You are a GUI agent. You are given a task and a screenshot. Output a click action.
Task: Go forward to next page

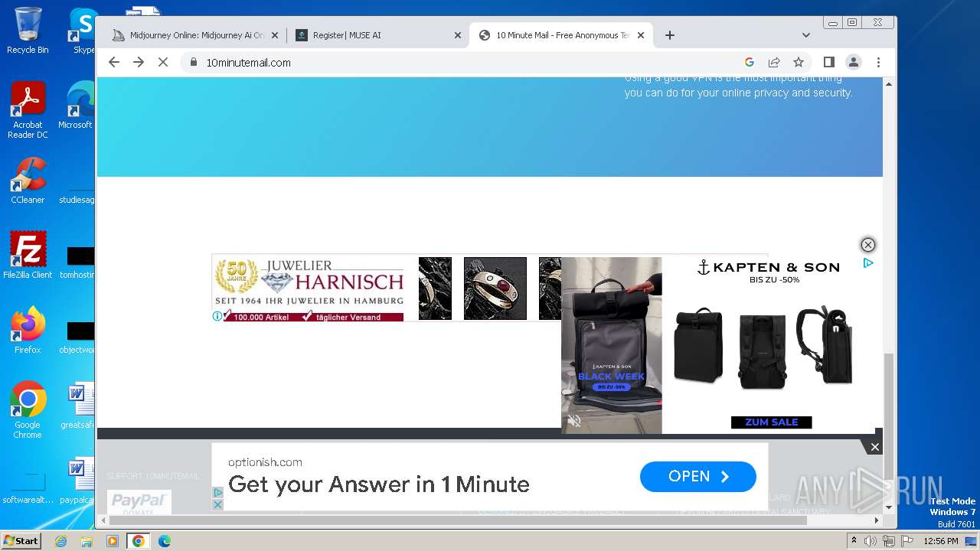(139, 62)
